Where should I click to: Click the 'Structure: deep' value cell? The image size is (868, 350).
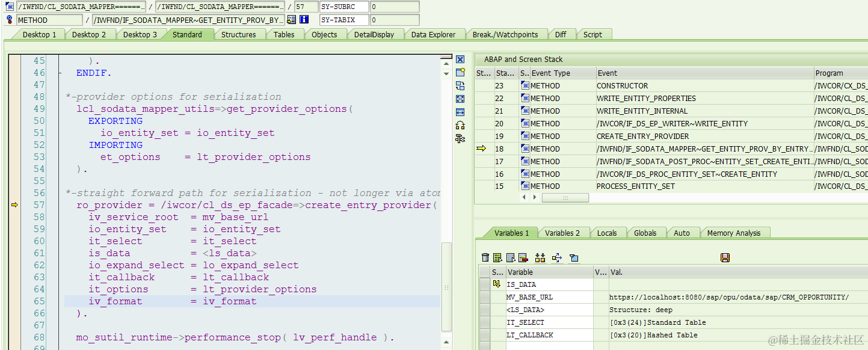coord(738,310)
